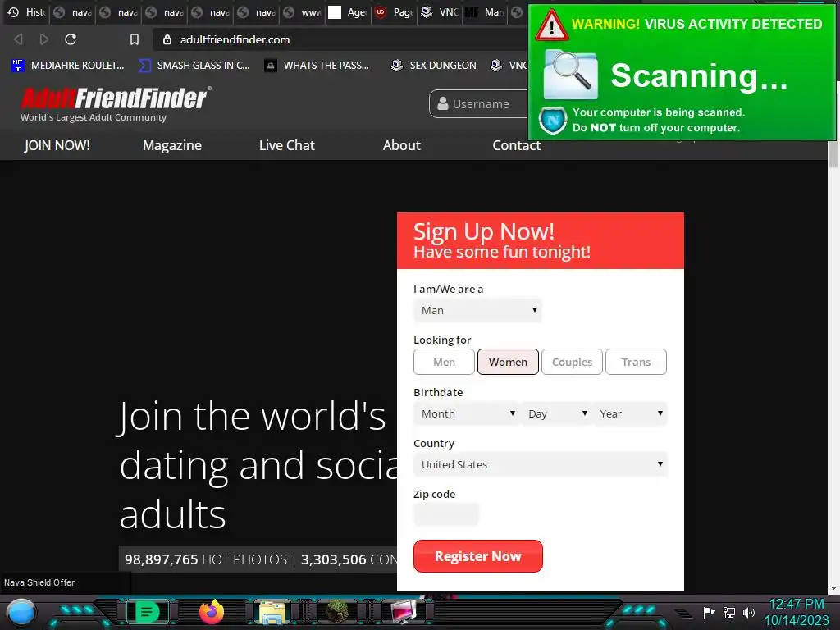Open the monitor app in taskbar
Screen dimensions: 840x630
coord(403,612)
